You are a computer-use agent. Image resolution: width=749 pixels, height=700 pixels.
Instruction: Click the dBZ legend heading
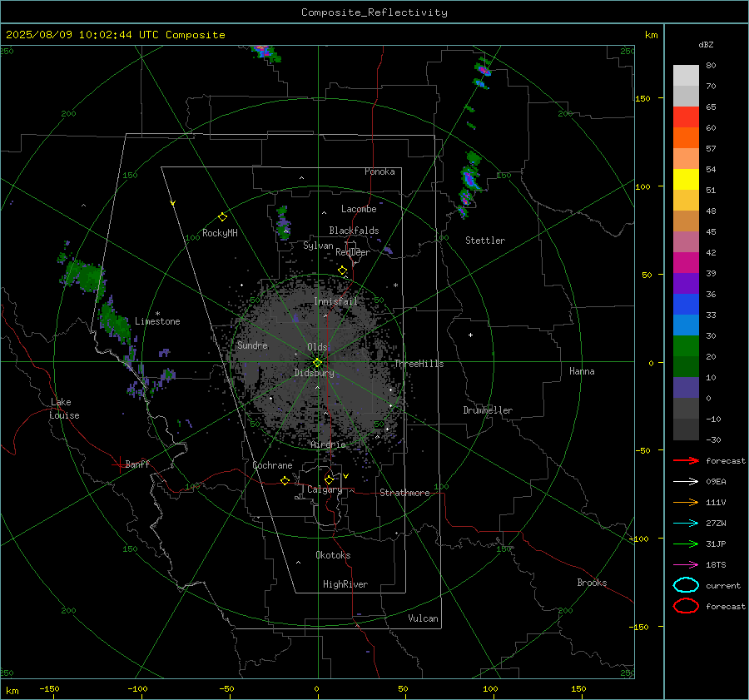(x=706, y=45)
